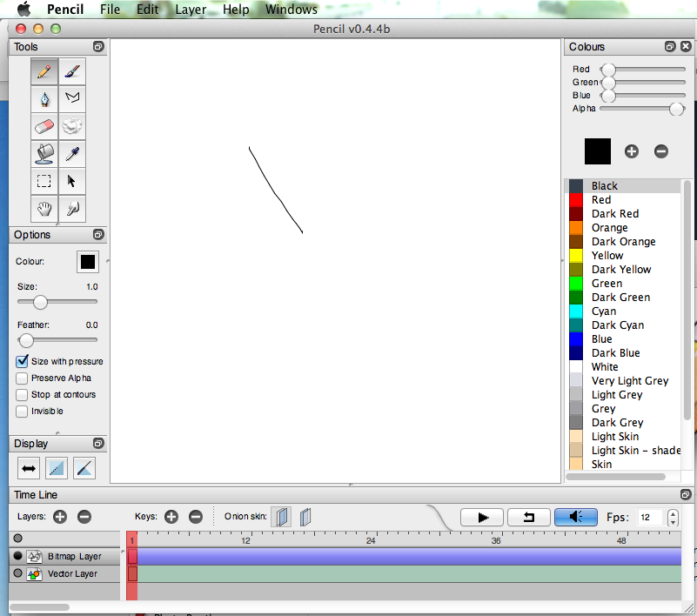Choose the Pen tool

[x=44, y=99]
